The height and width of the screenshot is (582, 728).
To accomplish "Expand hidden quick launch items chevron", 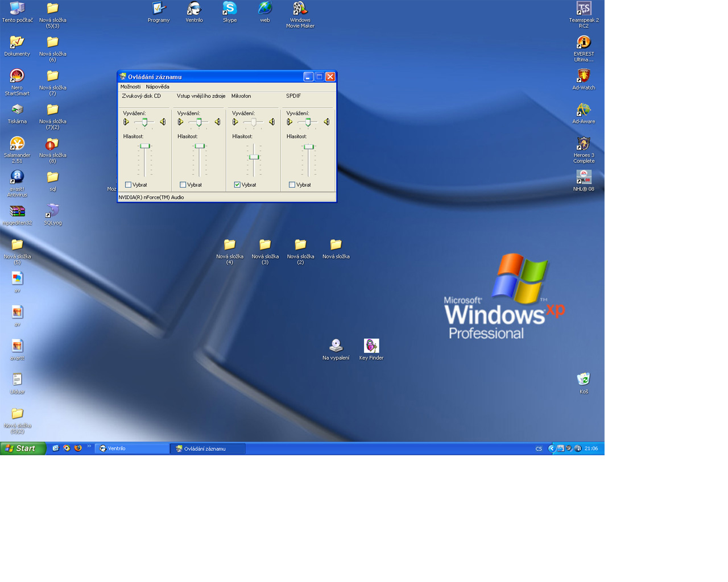I will [x=89, y=446].
